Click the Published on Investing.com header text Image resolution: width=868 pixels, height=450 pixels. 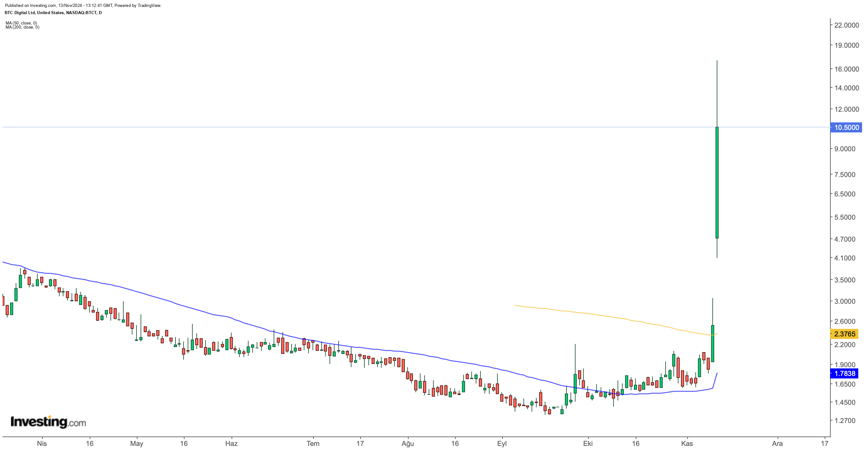(83, 6)
